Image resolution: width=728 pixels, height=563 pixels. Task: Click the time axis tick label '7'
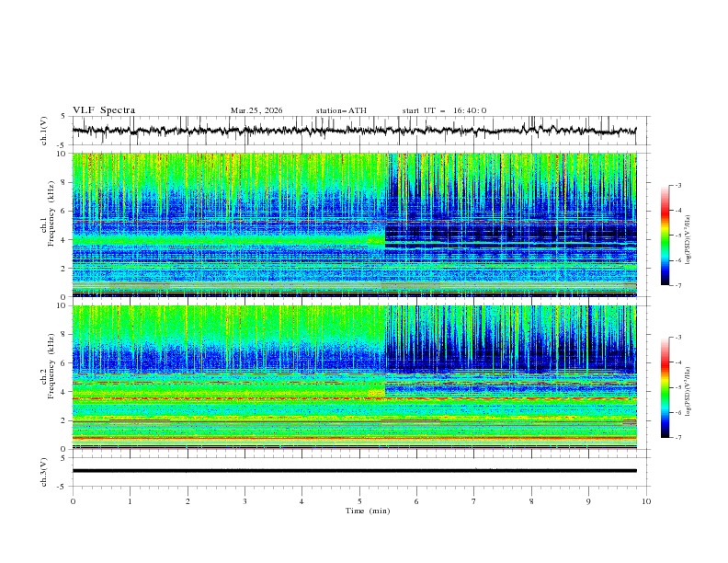point(474,501)
